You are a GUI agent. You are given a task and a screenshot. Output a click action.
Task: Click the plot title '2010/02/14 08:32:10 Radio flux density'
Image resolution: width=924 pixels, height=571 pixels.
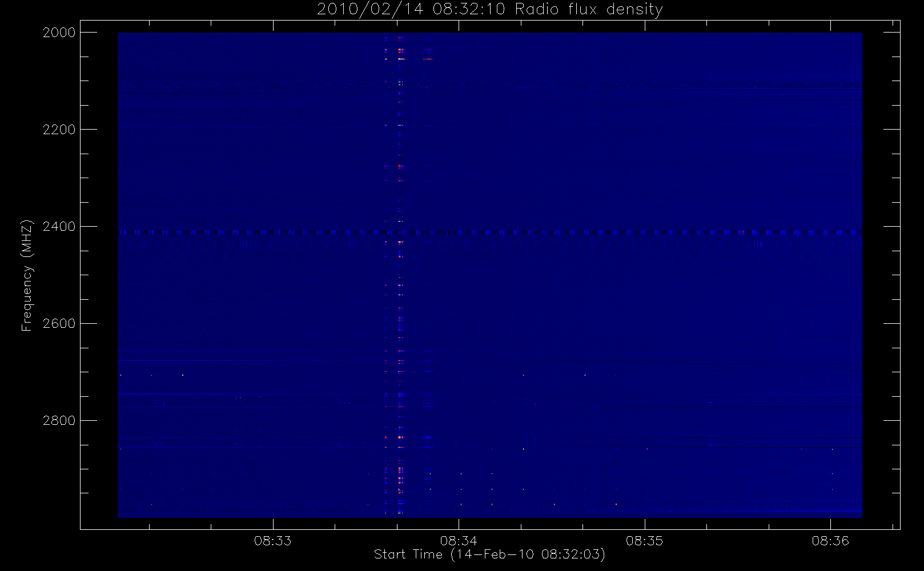click(x=489, y=10)
